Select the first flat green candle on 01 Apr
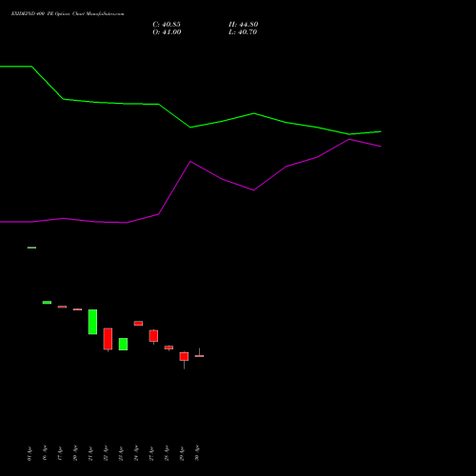The image size is (476, 476). point(31,248)
